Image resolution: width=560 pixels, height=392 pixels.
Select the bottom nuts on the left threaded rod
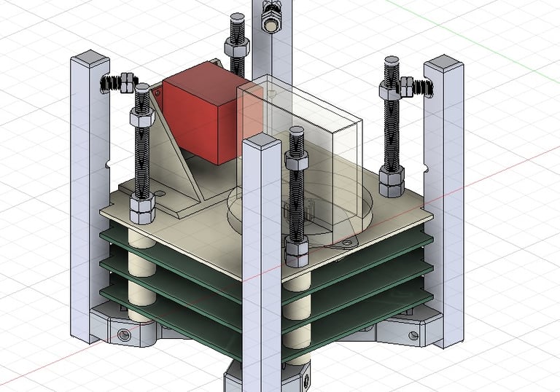tap(142, 209)
